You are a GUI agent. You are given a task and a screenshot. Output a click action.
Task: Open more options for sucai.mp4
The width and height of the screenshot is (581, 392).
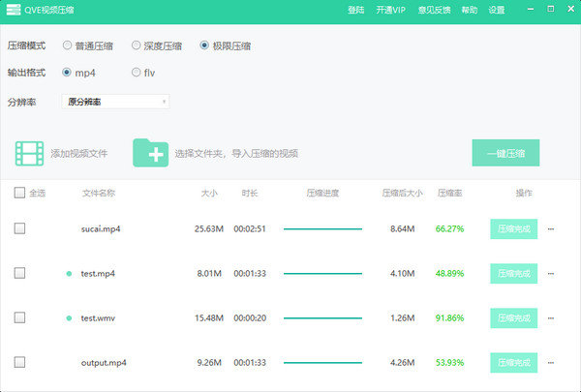[551, 229]
